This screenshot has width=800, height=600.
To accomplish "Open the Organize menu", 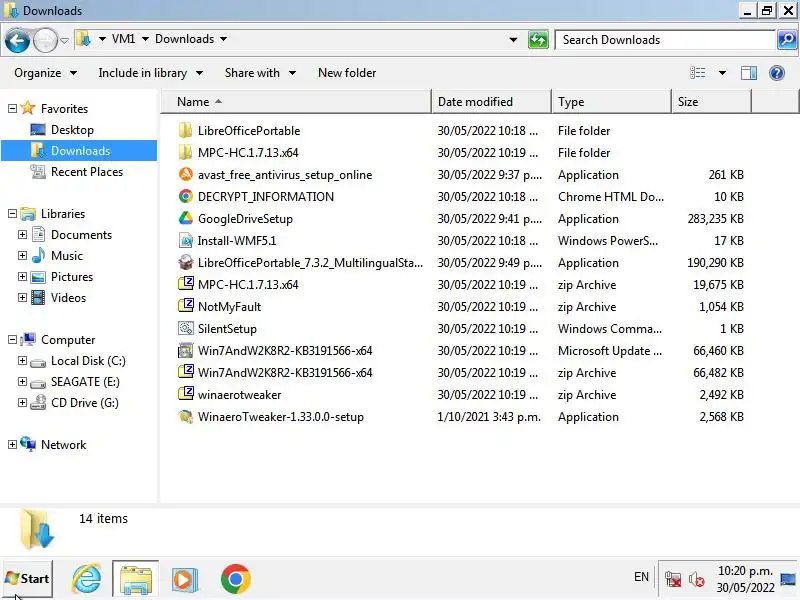I will 45,73.
